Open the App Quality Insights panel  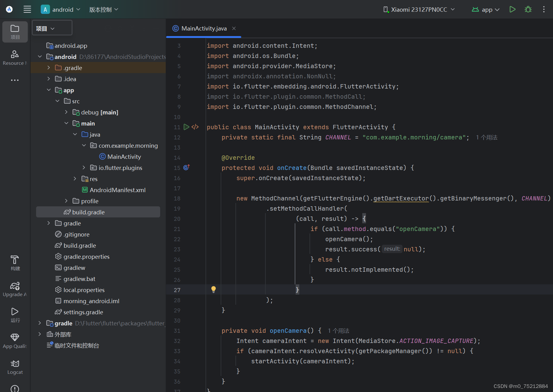pos(15,340)
